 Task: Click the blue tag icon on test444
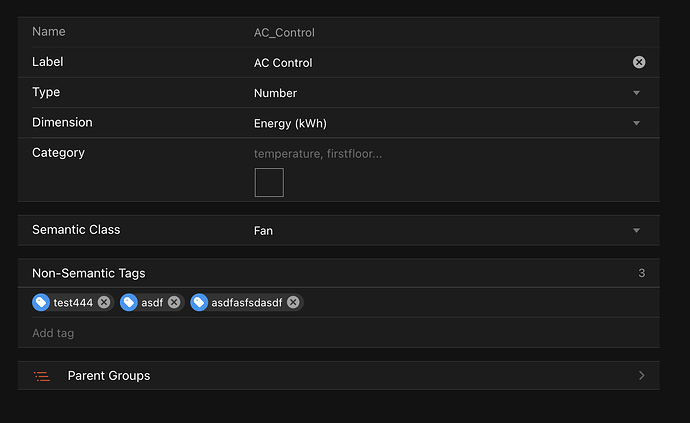pyautogui.click(x=41, y=302)
